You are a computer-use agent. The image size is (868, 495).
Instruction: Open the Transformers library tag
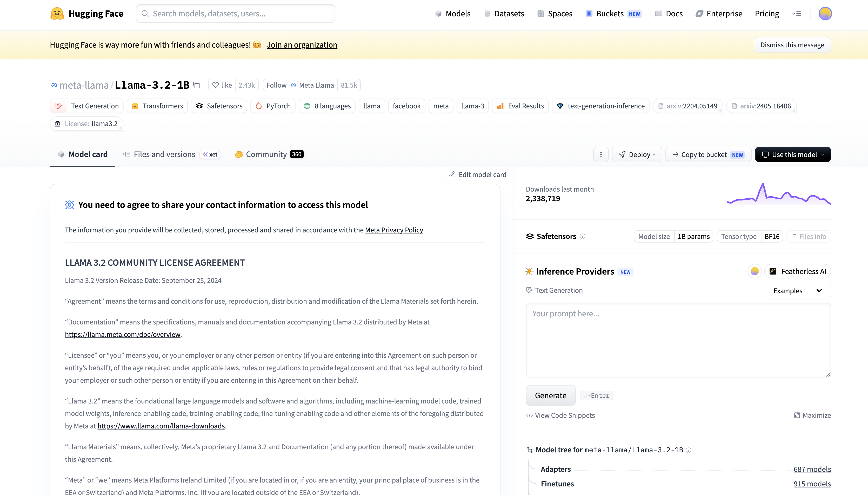[x=157, y=106]
